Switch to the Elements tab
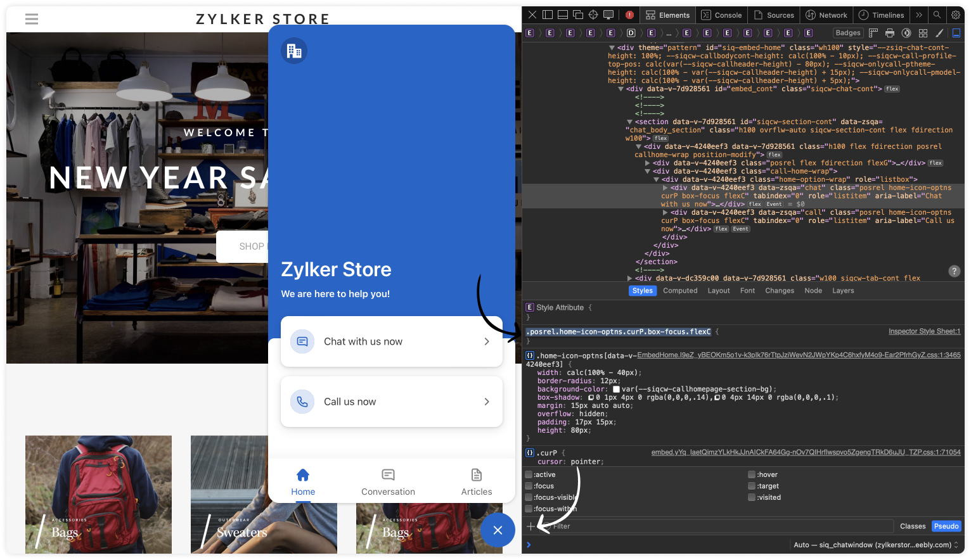 667,15
